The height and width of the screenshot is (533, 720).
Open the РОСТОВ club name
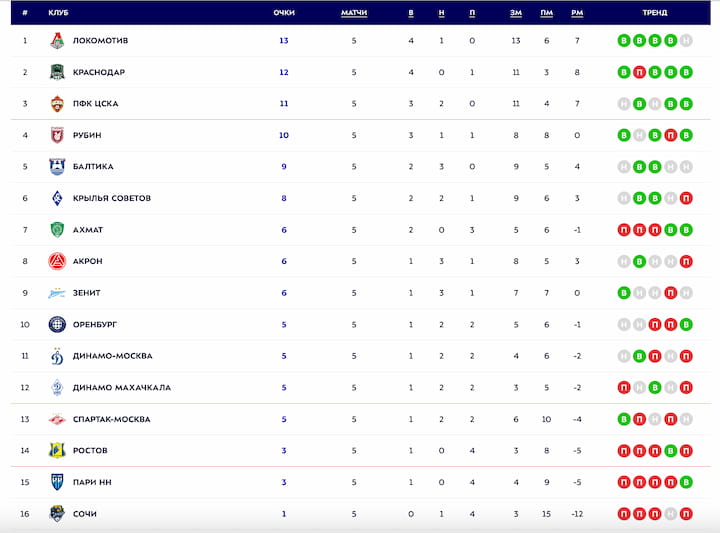(90, 450)
